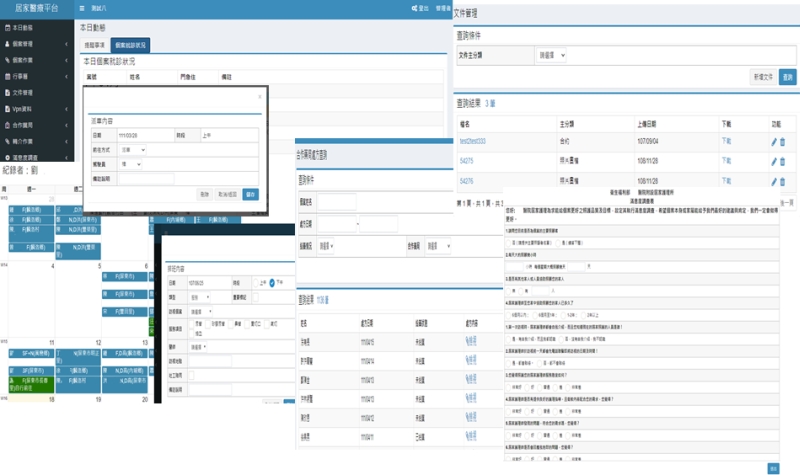
Task: Open the 54276 file link
Action: (x=466, y=181)
